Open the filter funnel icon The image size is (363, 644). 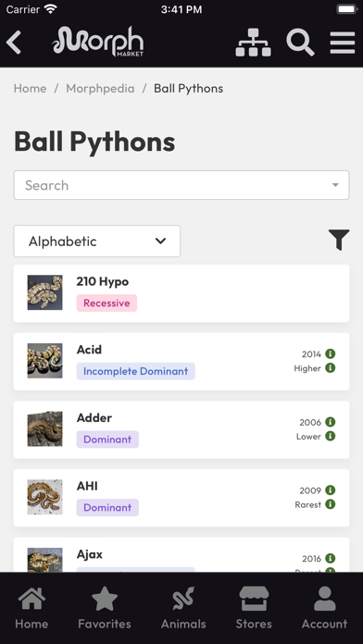click(339, 240)
